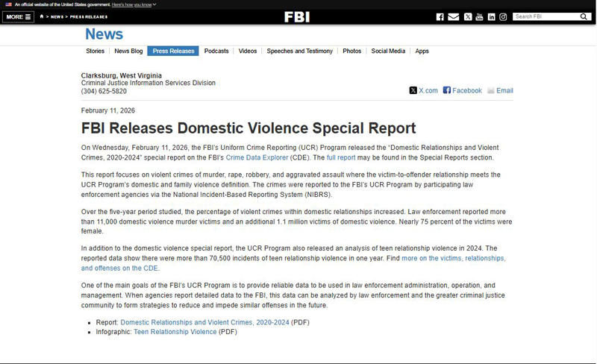The height and width of the screenshot is (364, 597).
Task: Share this press release via Email
Action: click(x=500, y=90)
